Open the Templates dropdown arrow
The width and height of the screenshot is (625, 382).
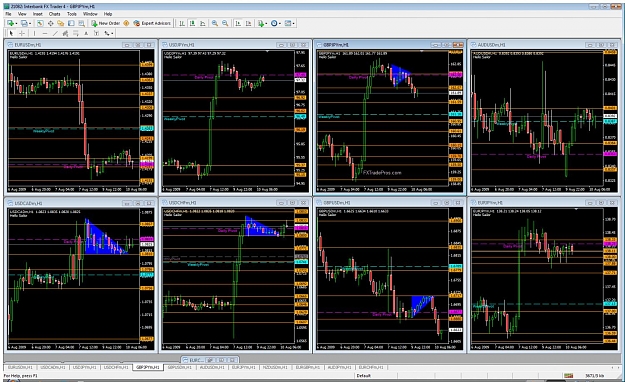tap(294, 24)
